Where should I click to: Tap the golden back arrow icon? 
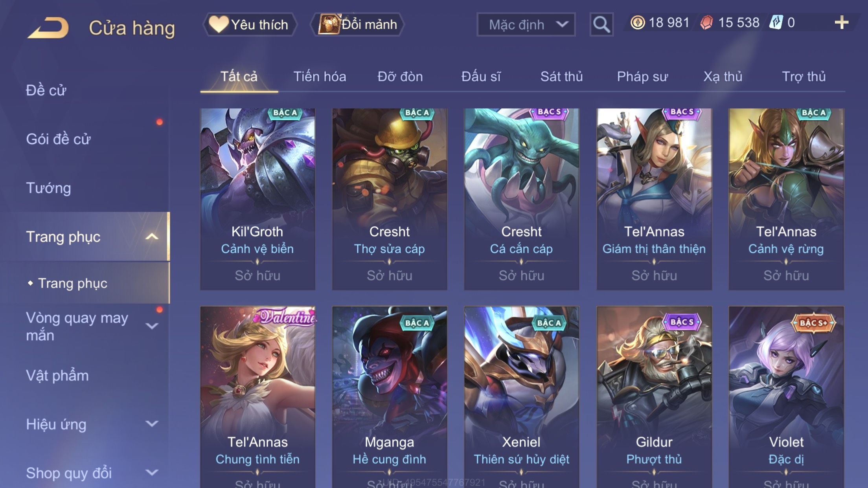[x=48, y=28]
